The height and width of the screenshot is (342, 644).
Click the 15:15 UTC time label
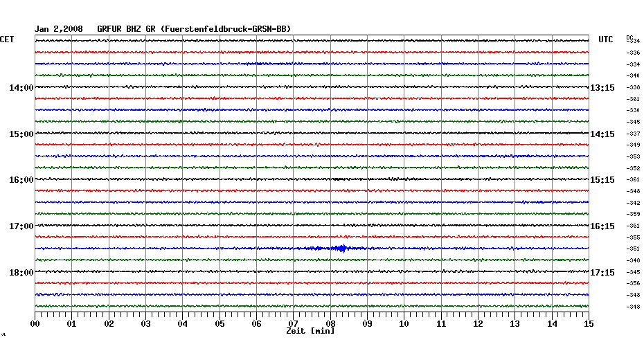(602, 180)
